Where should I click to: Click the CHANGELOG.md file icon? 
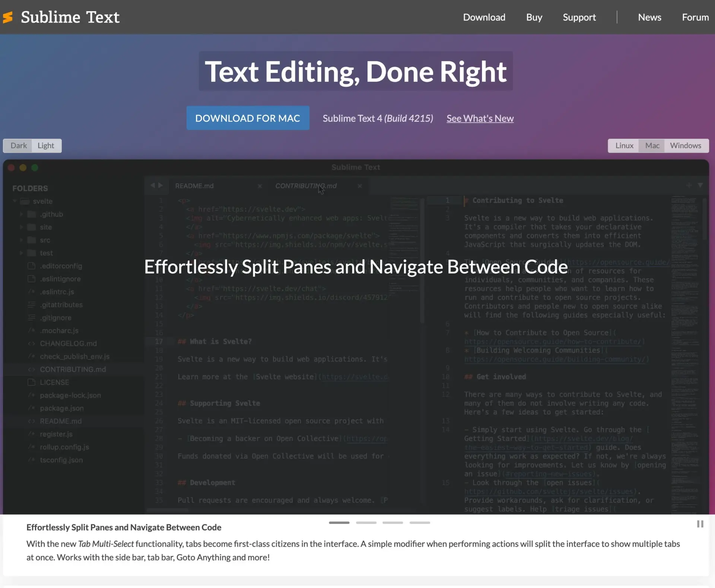coord(32,343)
